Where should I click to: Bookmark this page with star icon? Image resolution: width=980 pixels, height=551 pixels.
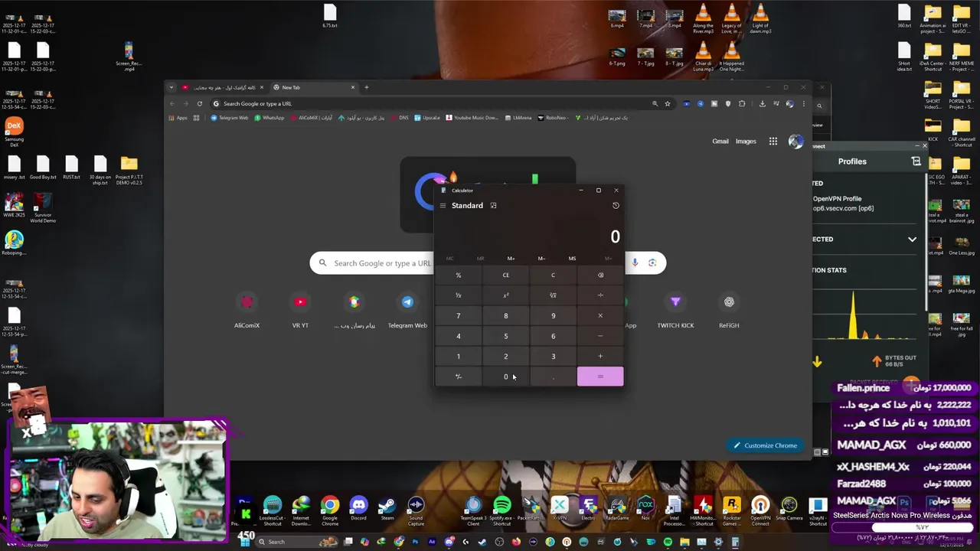(x=668, y=103)
